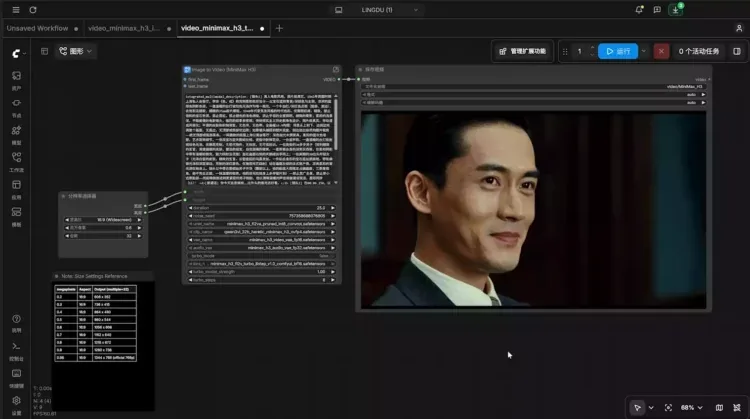This screenshot has width=750, height=419.
Task: Click the turbo_model_strength slider field
Action: pyautogui.click(x=261, y=272)
